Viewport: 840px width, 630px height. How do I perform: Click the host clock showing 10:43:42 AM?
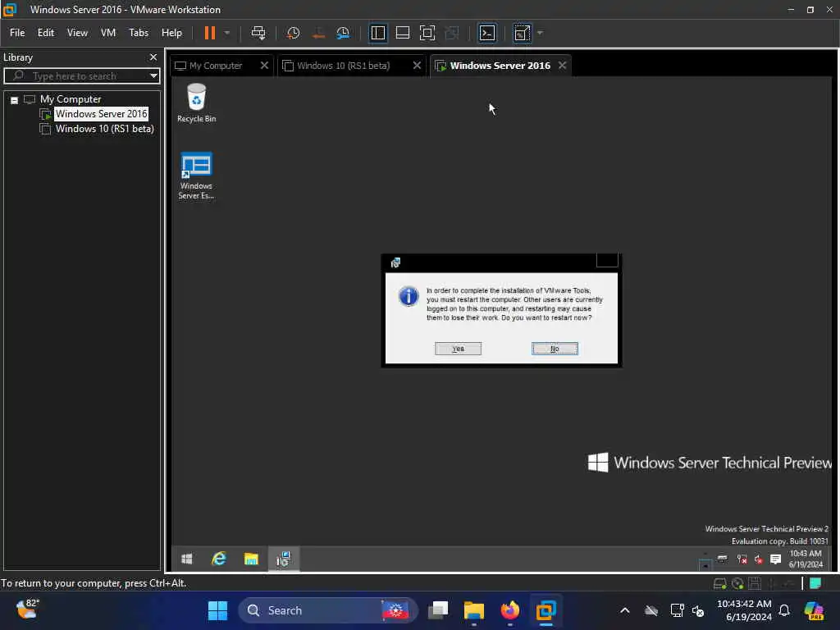(744, 610)
